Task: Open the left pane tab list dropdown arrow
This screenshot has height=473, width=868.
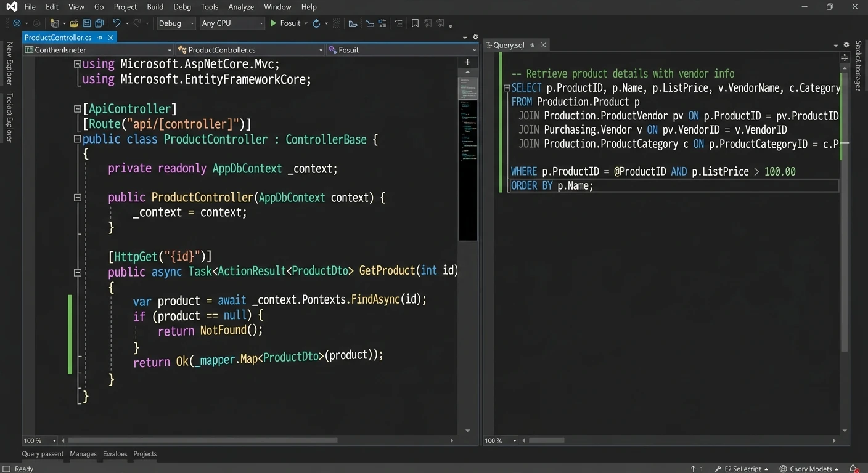Action: coord(465,38)
